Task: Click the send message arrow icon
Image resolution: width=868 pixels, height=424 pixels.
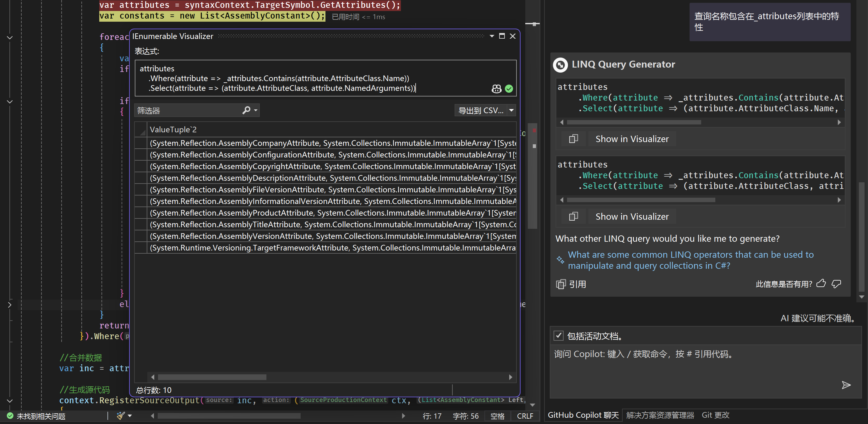Action: pyautogui.click(x=846, y=385)
